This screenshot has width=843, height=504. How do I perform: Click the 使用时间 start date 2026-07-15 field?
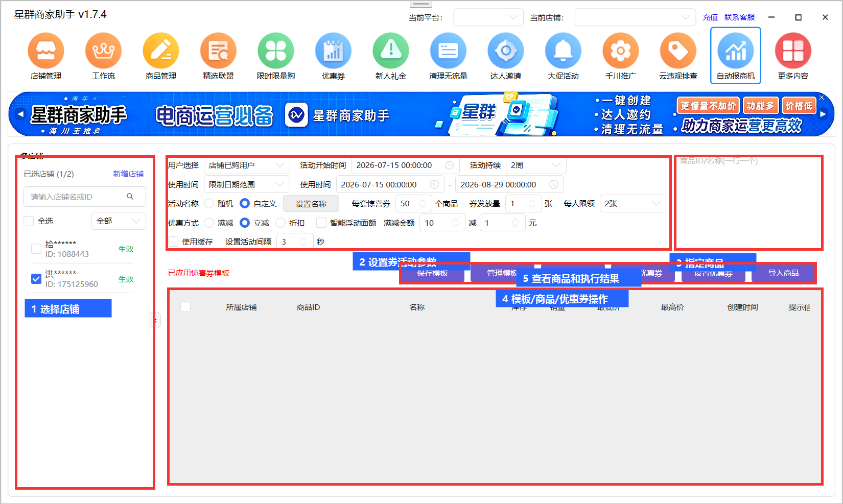click(x=390, y=184)
